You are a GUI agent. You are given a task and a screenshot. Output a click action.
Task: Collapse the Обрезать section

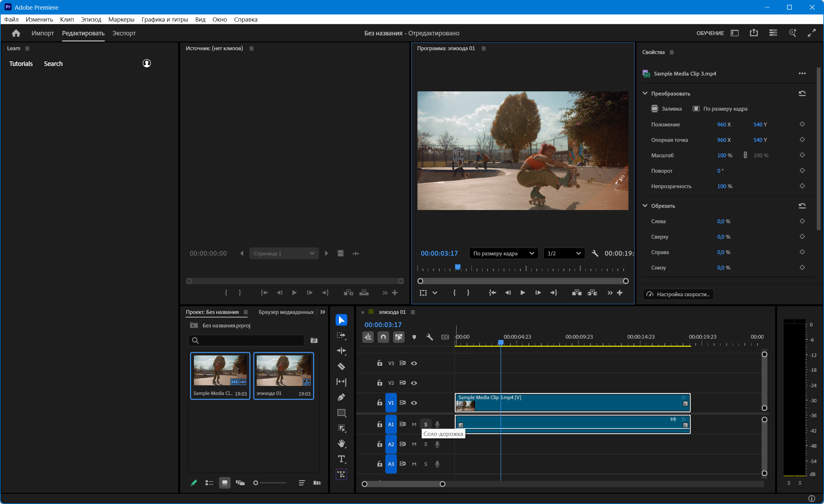(645, 206)
